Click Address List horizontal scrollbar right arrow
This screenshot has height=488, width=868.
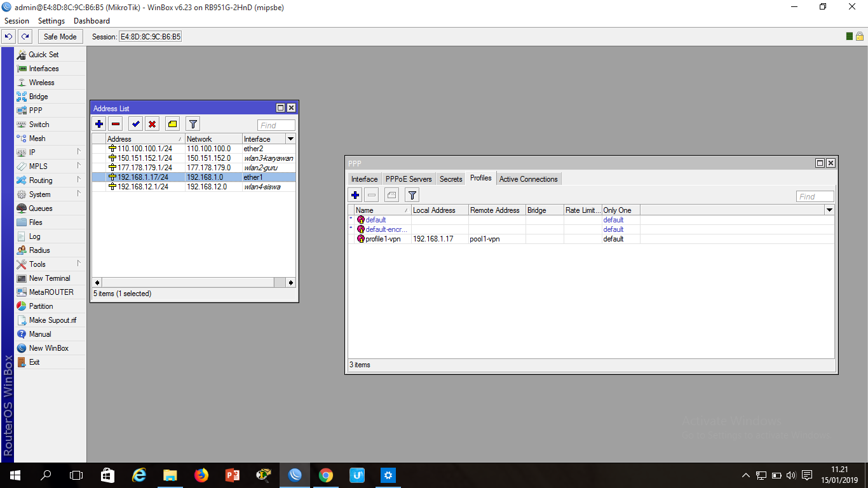291,282
